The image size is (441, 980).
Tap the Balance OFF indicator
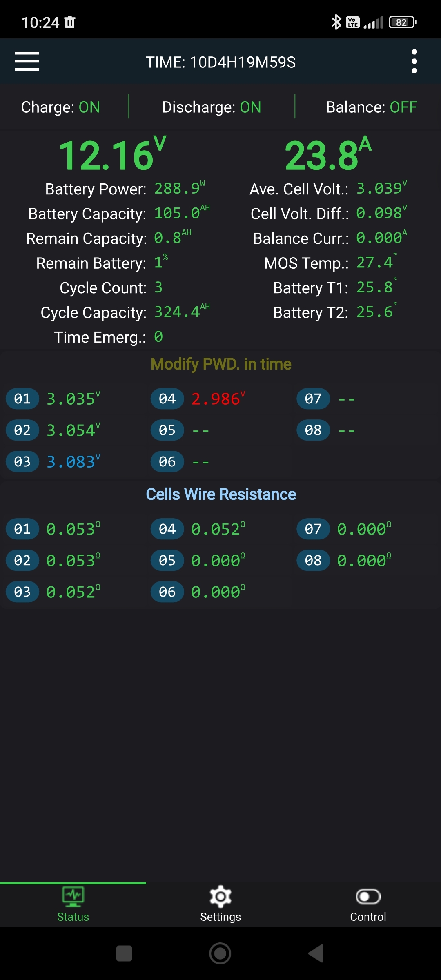coord(372,107)
